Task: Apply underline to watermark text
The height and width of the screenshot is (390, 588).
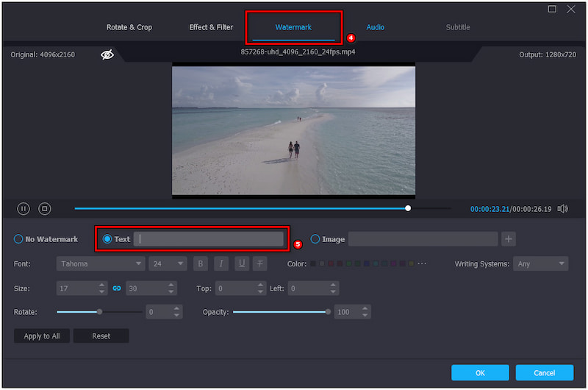Action: (x=240, y=263)
